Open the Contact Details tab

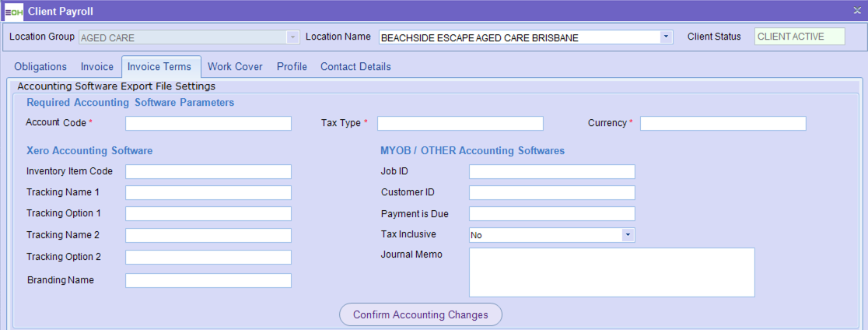pyautogui.click(x=355, y=67)
